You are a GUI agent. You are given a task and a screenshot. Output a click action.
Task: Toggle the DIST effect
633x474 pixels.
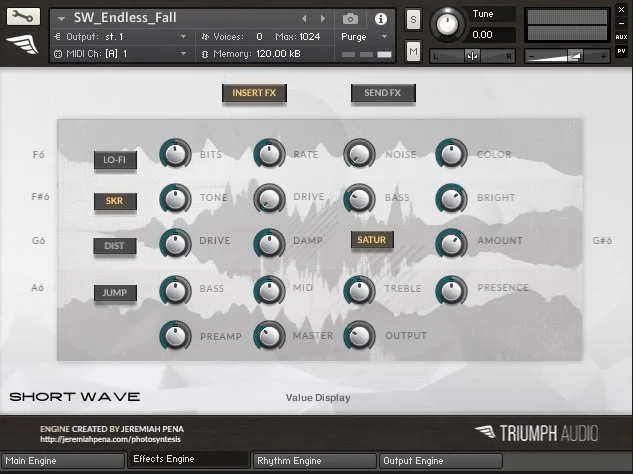click(115, 246)
